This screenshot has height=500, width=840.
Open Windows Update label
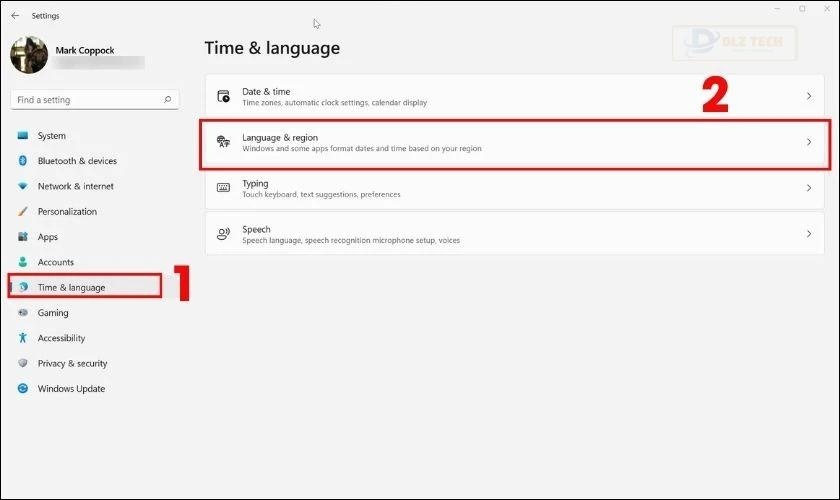pos(71,389)
